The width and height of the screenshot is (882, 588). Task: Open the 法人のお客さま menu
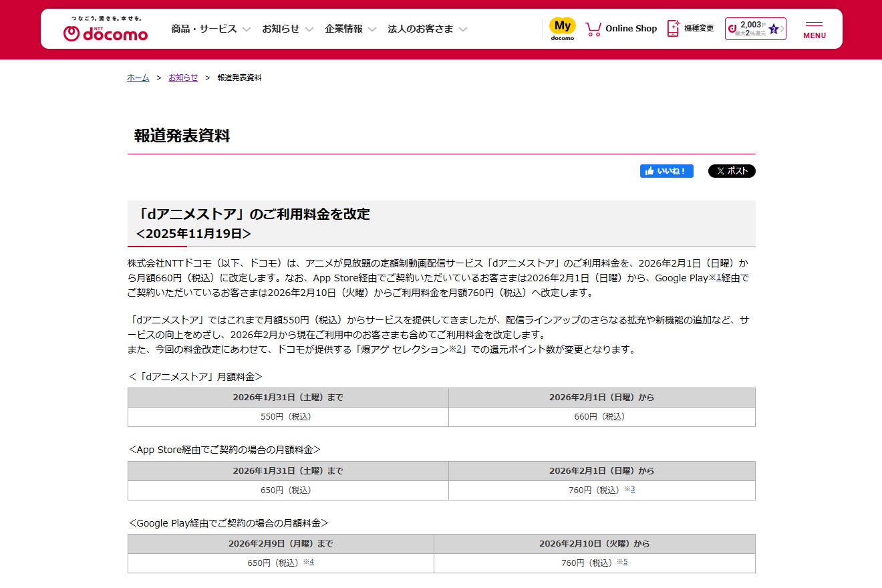tap(421, 29)
